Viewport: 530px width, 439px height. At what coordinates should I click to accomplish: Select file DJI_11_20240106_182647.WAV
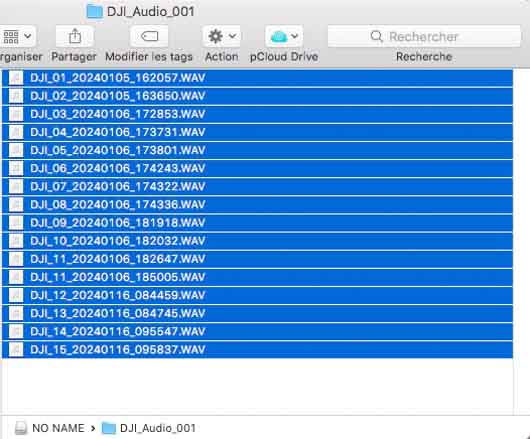pyautogui.click(x=257, y=259)
